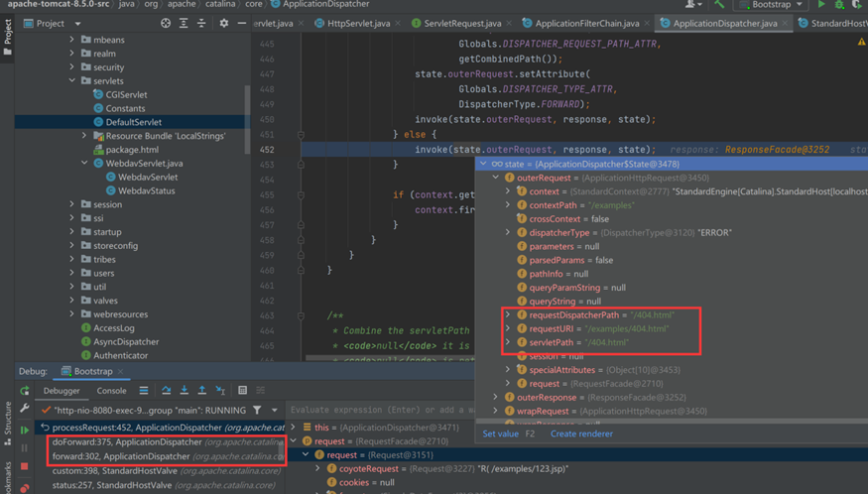The height and width of the screenshot is (494, 868).
Task: Collapse WebdavServlet.java node
Action: 84,163
